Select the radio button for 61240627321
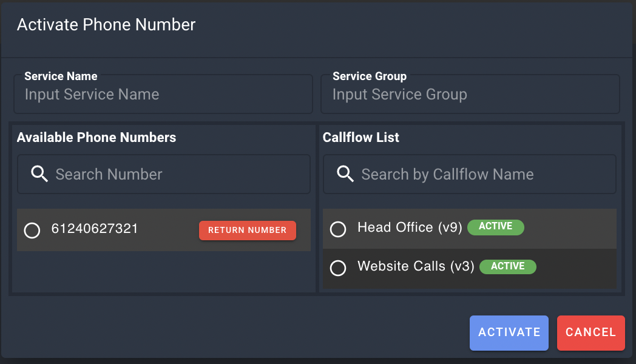The width and height of the screenshot is (636, 364). (x=32, y=231)
